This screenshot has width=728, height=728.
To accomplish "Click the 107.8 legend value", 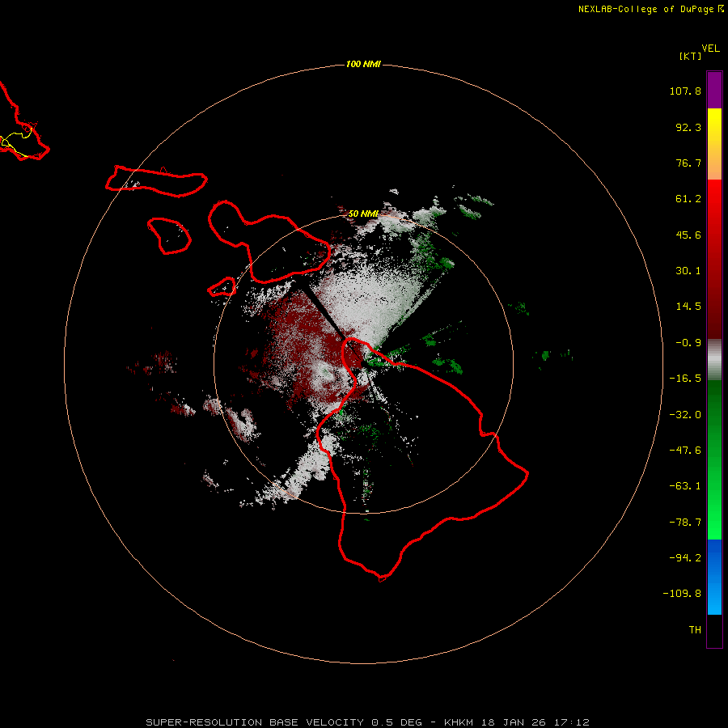I will pos(685,91).
